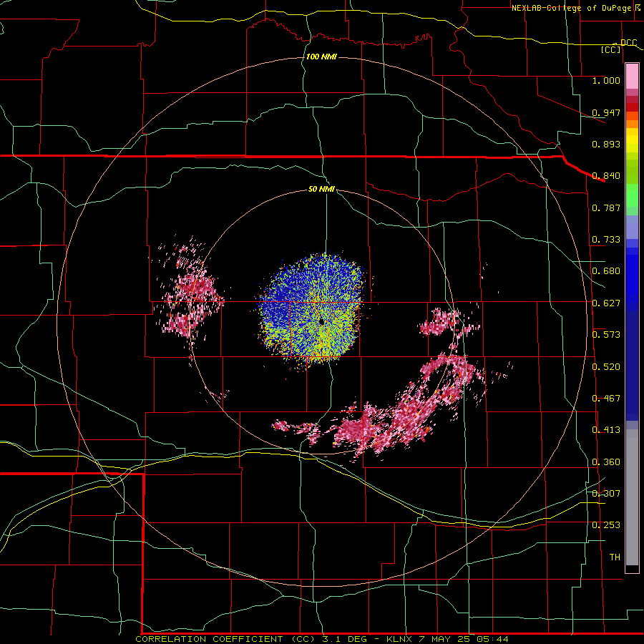Click the 0.360 scale value

click(x=606, y=462)
